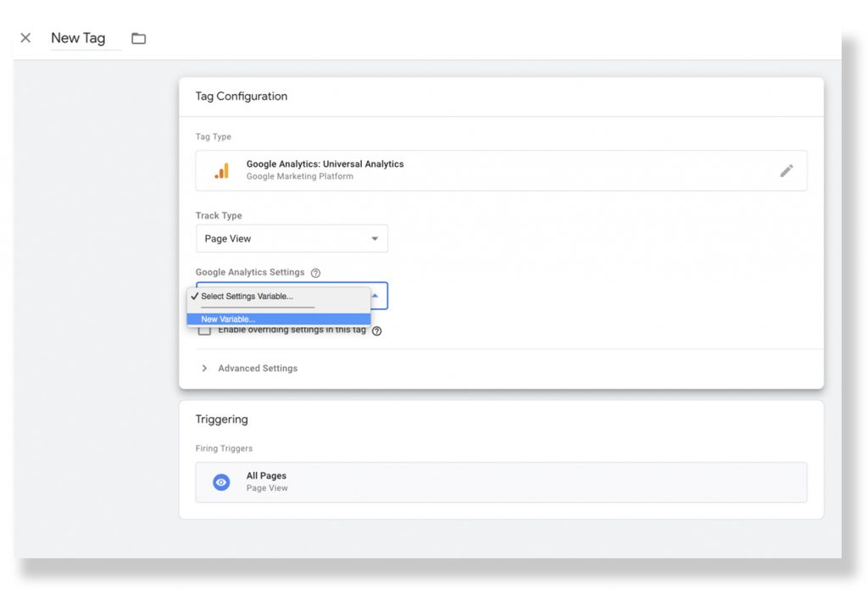Screen dimensions: 868x605
Task: Click the Page View text under All Pages
Action: [x=267, y=488]
